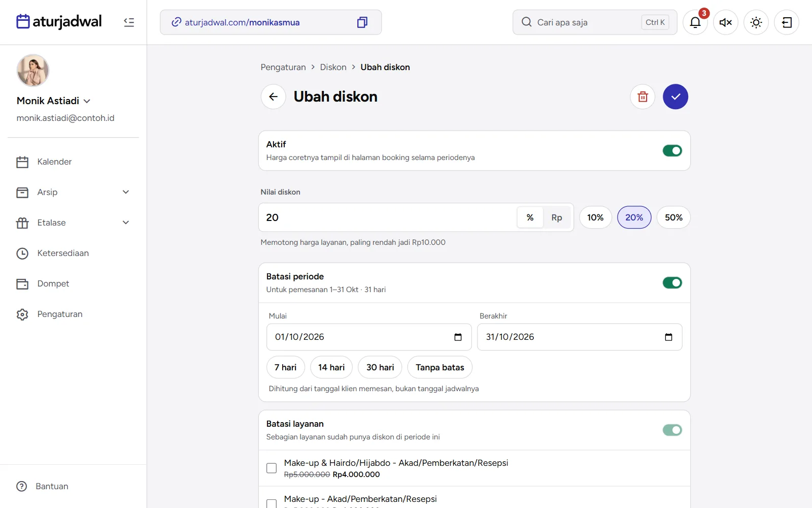Open notifications bell with 3 badge

(695, 22)
